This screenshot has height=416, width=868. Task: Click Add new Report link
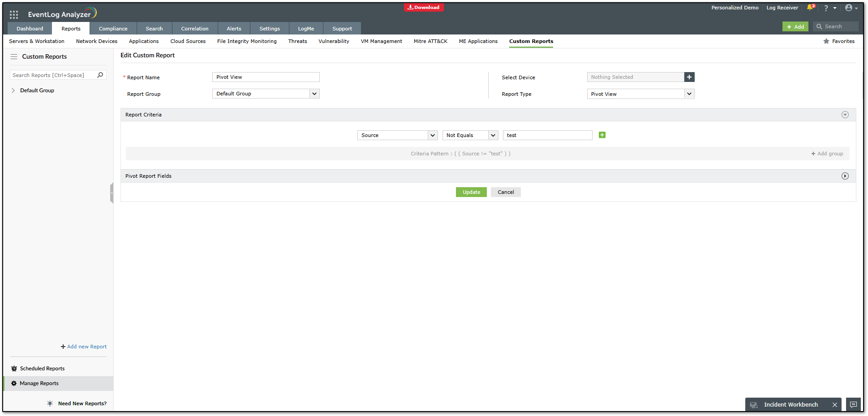[x=84, y=347]
